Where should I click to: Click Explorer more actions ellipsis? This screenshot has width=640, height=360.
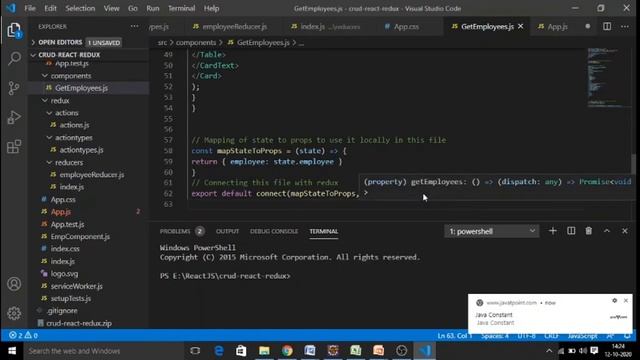pyautogui.click(x=134, y=27)
